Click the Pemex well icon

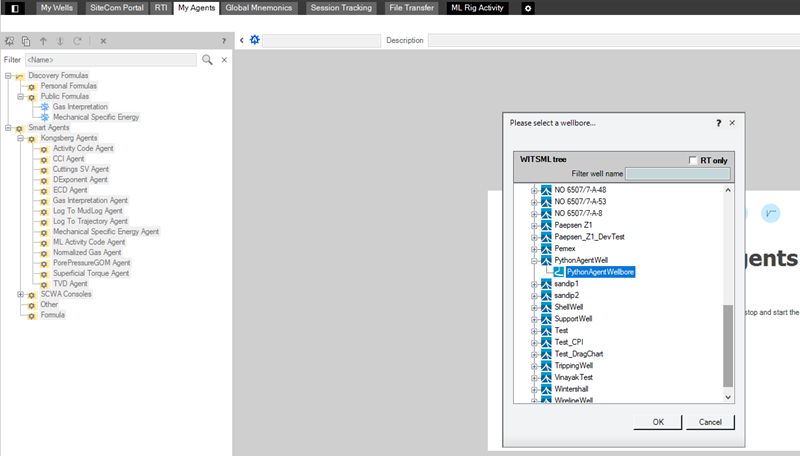tap(546, 248)
